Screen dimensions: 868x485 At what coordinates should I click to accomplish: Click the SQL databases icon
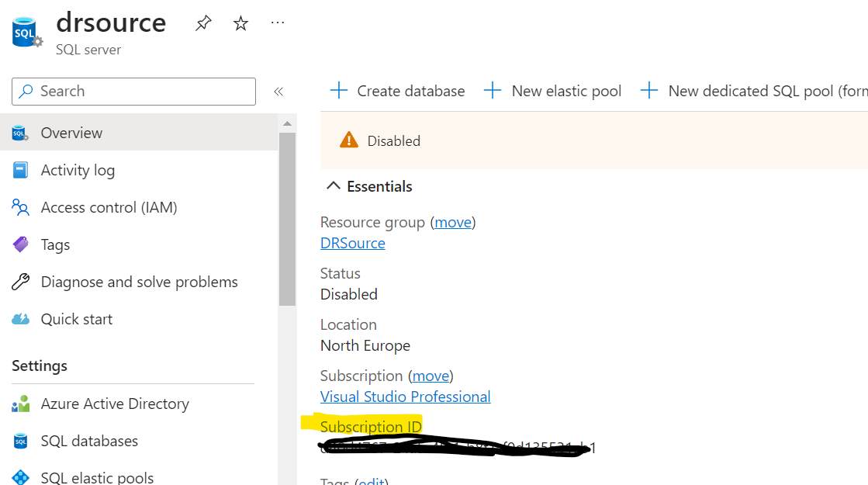pos(20,441)
